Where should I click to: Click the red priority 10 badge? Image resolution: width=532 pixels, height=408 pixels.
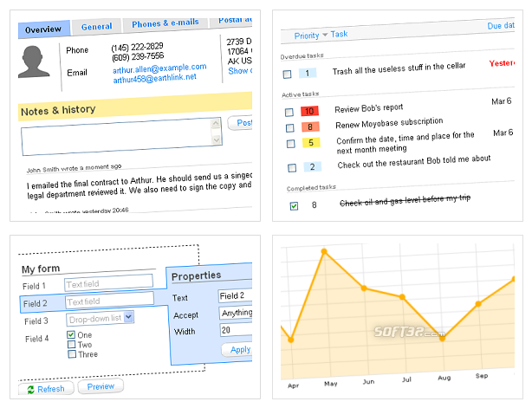[x=309, y=111]
